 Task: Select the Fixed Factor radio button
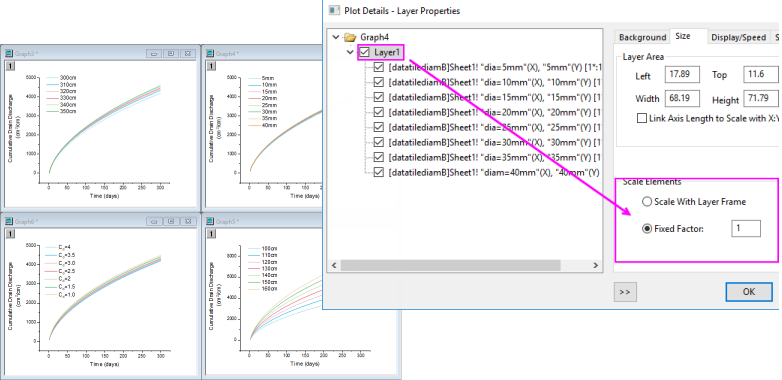(x=647, y=229)
